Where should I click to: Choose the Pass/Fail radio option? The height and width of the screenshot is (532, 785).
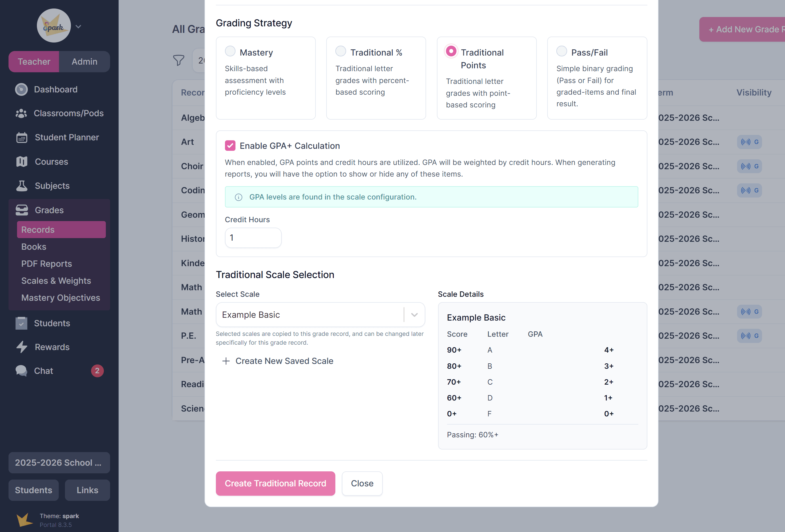click(561, 51)
